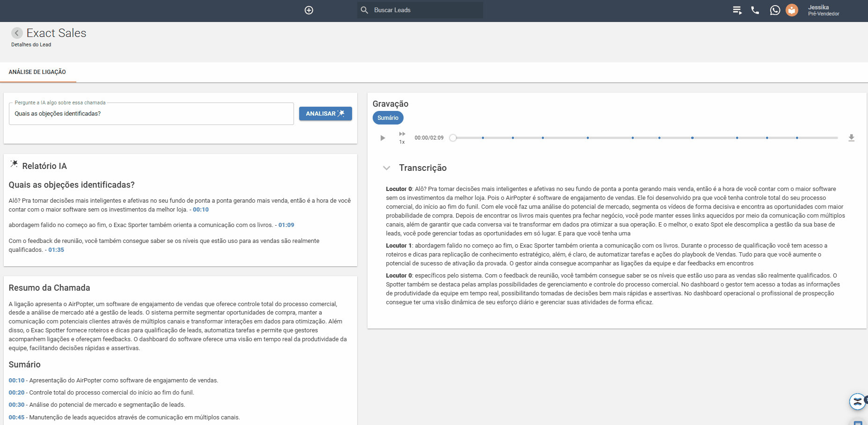Click the Relatório IA sparkle icon
Screen dimensions: 868x425
(x=14, y=164)
